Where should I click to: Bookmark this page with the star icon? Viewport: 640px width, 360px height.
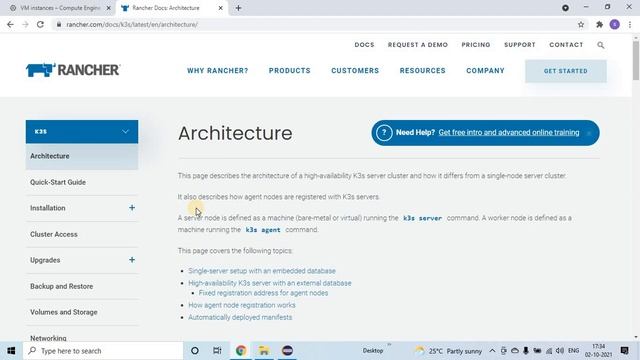coord(581,24)
